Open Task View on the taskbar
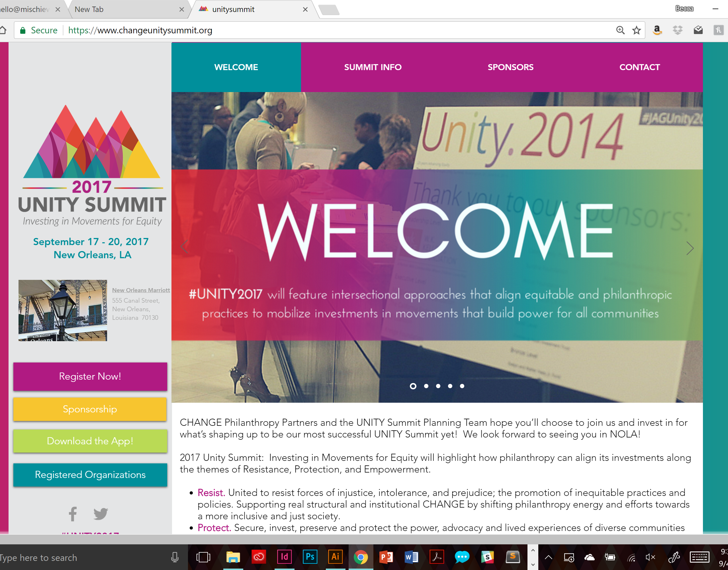 click(x=203, y=557)
